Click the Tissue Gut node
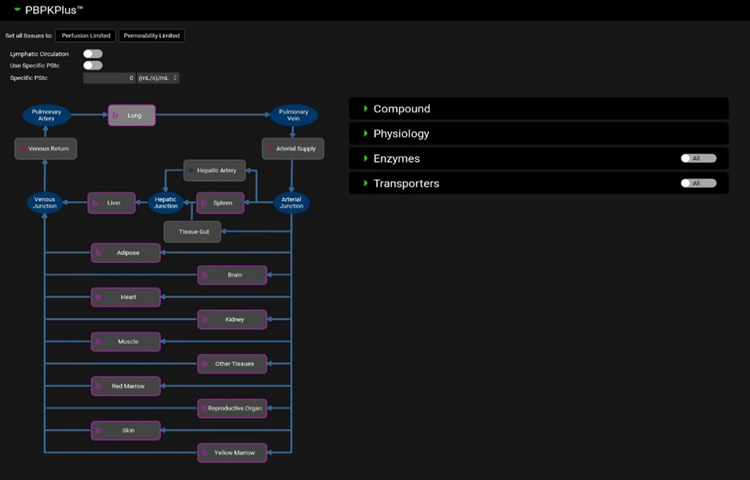Viewport: 750px width, 480px height. click(192, 231)
